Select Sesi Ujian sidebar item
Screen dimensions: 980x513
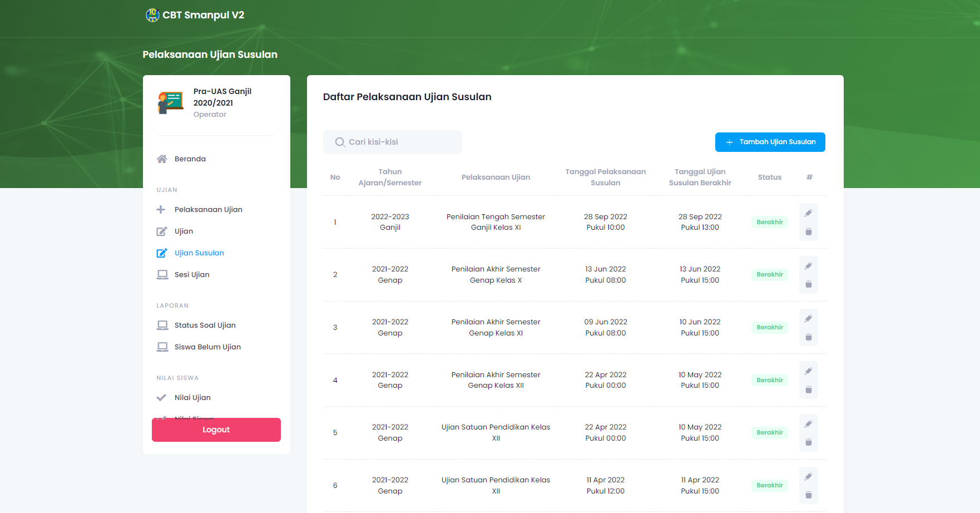coord(192,275)
